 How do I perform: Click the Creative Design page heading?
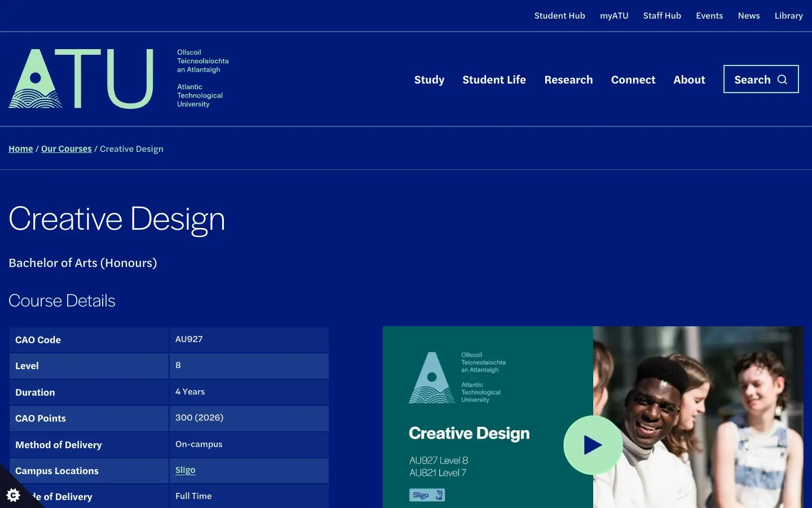point(117,218)
